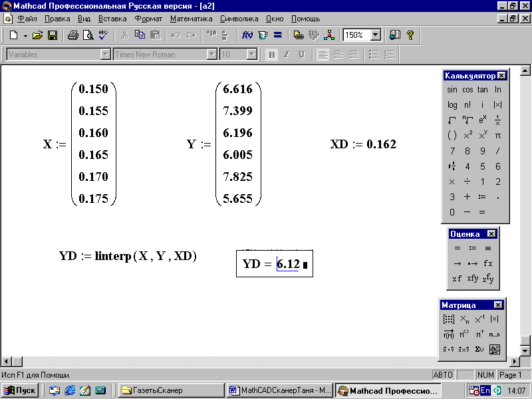Insert function with the f(x) icon
The width and height of the screenshot is (532, 399).
tap(247, 35)
